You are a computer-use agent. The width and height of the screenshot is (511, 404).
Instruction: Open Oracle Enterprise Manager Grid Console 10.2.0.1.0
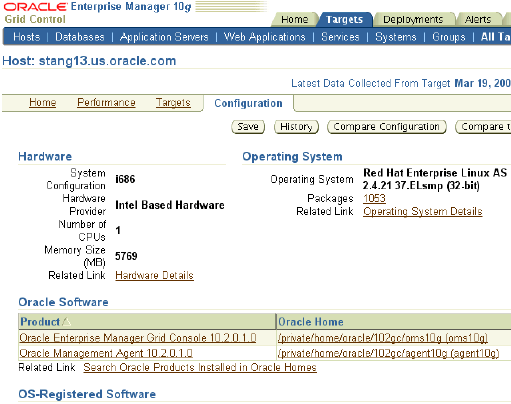[138, 338]
